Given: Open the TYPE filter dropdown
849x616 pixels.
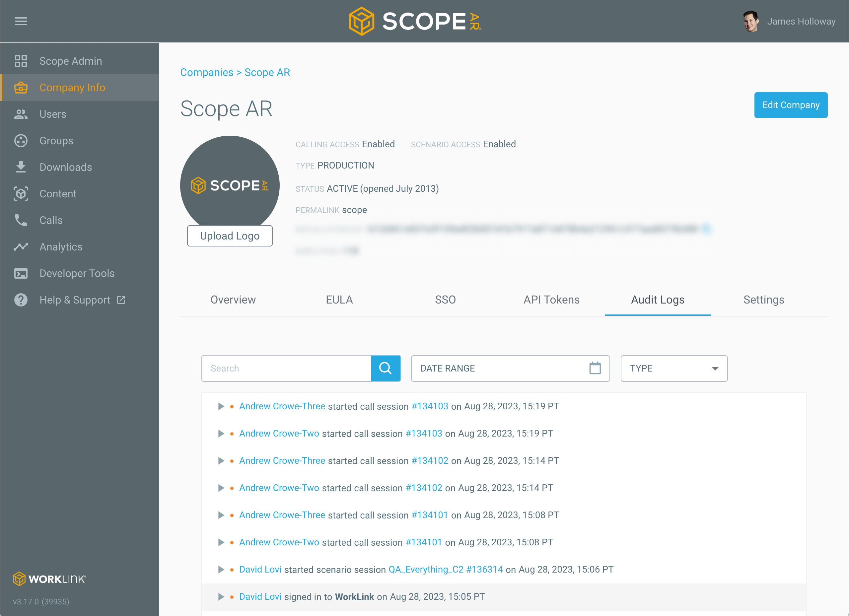Looking at the screenshot, I should (674, 368).
